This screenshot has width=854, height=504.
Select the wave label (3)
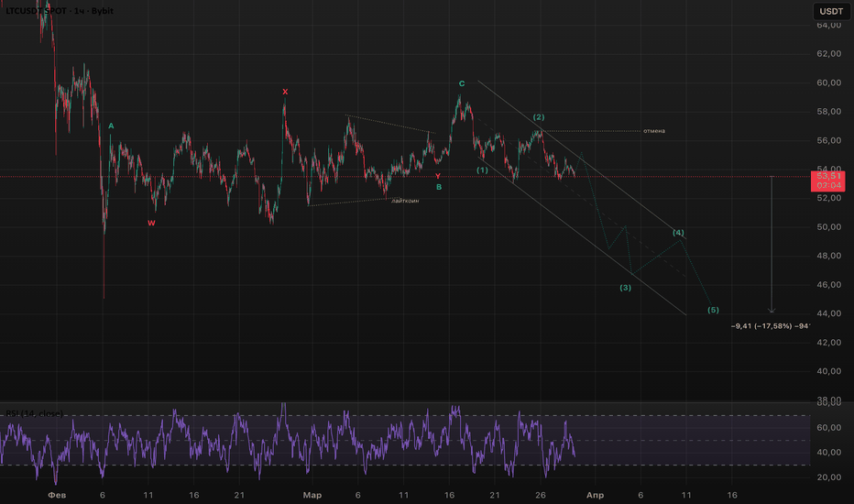tap(625, 287)
